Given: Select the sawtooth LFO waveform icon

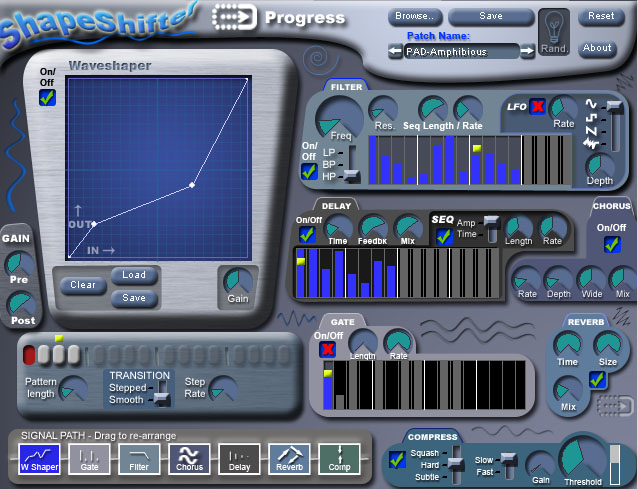Looking at the screenshot, I should [591, 131].
